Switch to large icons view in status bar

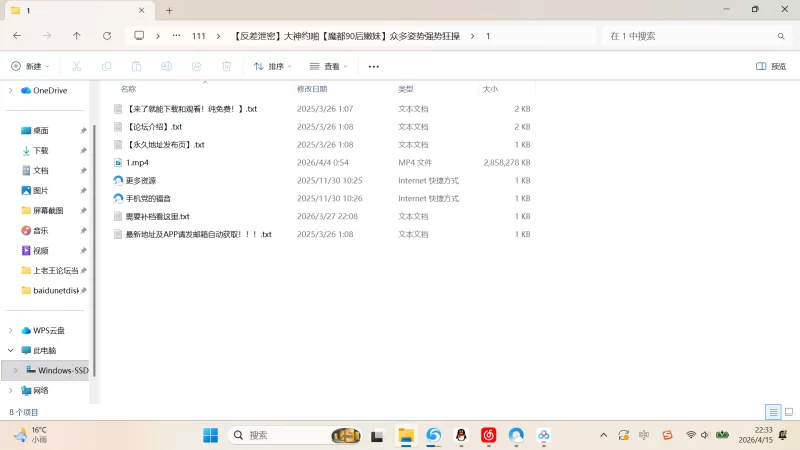click(x=788, y=412)
